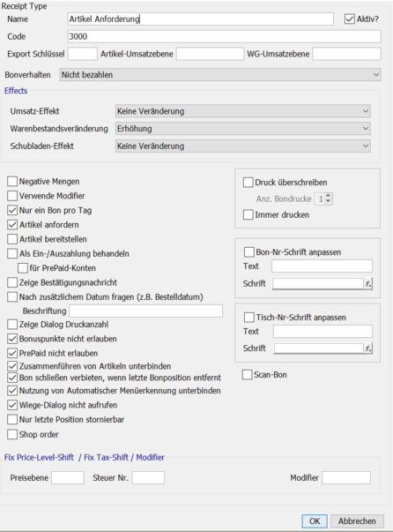Focus the Preisebene input field
The height and width of the screenshot is (532, 393).
(x=68, y=477)
